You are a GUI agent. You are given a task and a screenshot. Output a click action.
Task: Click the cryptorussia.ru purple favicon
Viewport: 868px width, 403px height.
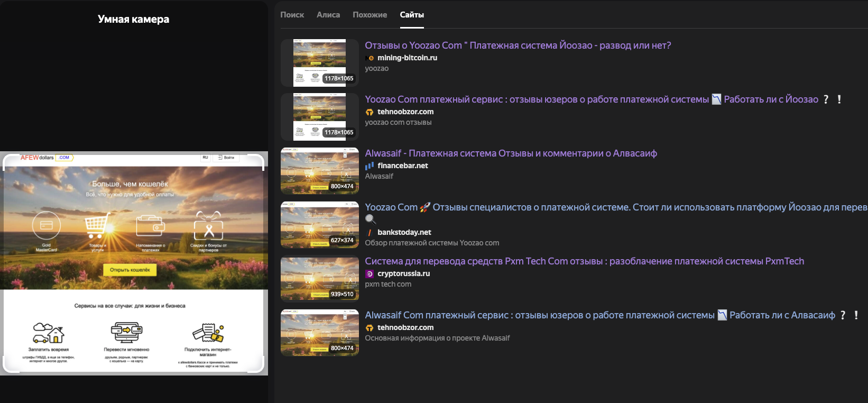370,274
